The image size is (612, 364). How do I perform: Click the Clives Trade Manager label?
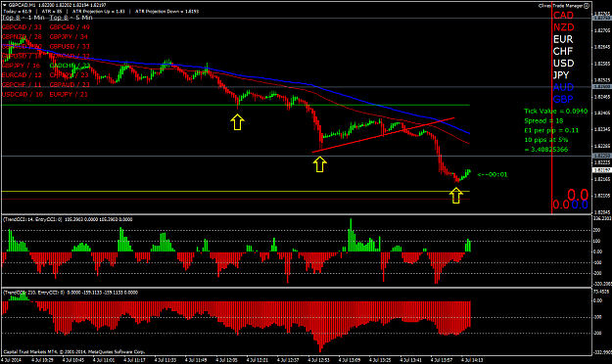pos(560,6)
